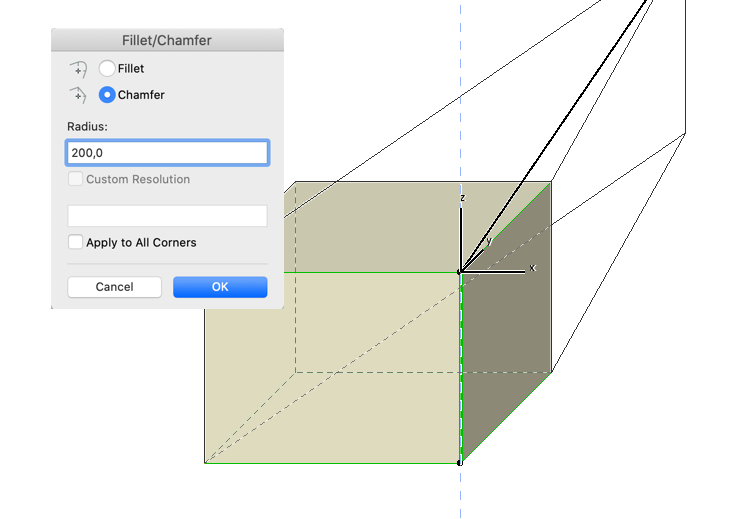Screen dimensions: 729x519
Task: Enable Apply to All Corners checkbox
Action: coord(75,242)
